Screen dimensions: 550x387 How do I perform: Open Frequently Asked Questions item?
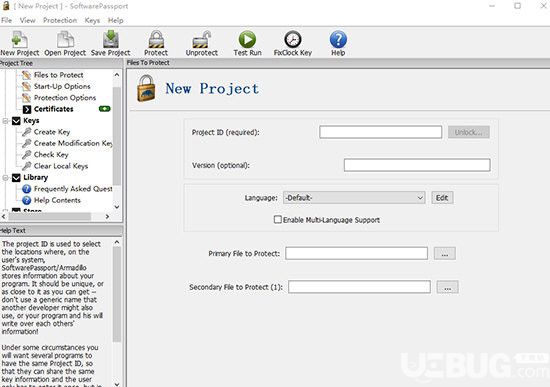[x=73, y=189]
